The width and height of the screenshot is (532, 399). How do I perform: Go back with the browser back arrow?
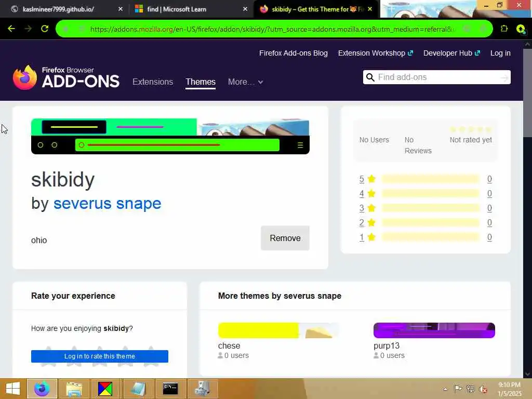[x=11, y=29]
